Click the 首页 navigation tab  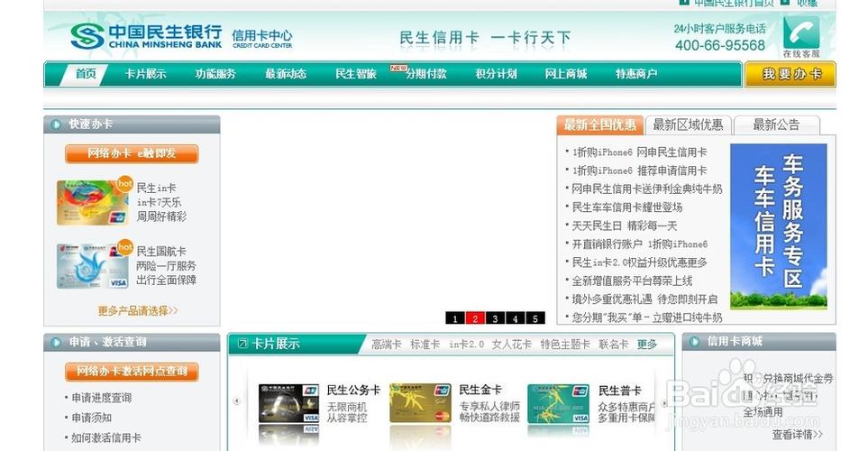[86, 74]
